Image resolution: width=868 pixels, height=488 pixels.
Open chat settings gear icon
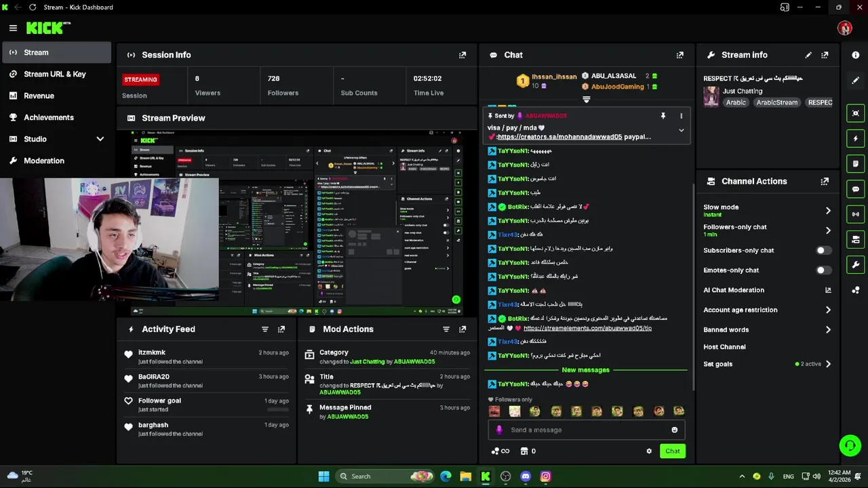(649, 451)
